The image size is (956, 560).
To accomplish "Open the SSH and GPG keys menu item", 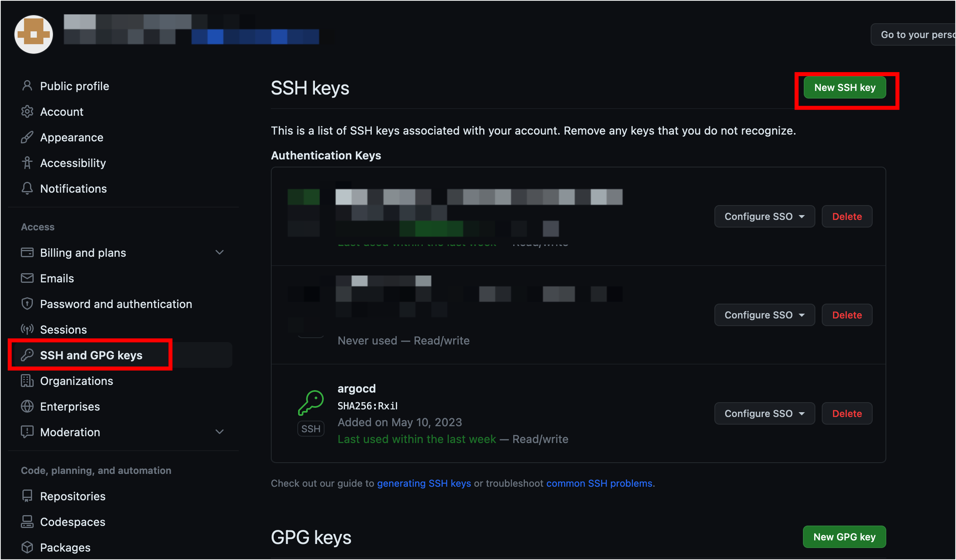I will (x=91, y=355).
